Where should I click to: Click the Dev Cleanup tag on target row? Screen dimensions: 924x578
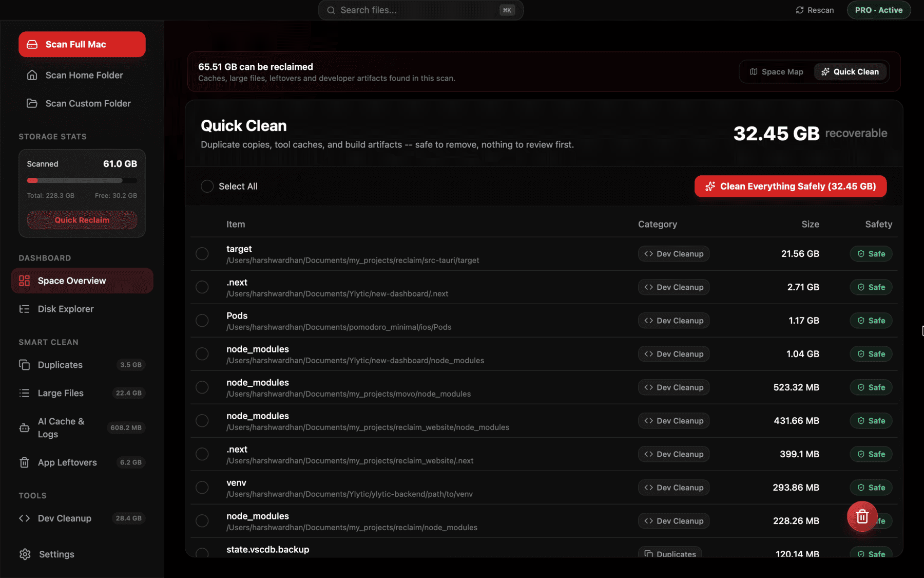(674, 254)
